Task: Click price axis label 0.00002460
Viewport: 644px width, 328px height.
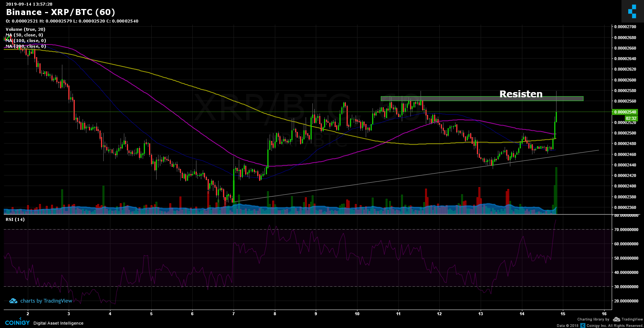Action: tap(625, 154)
